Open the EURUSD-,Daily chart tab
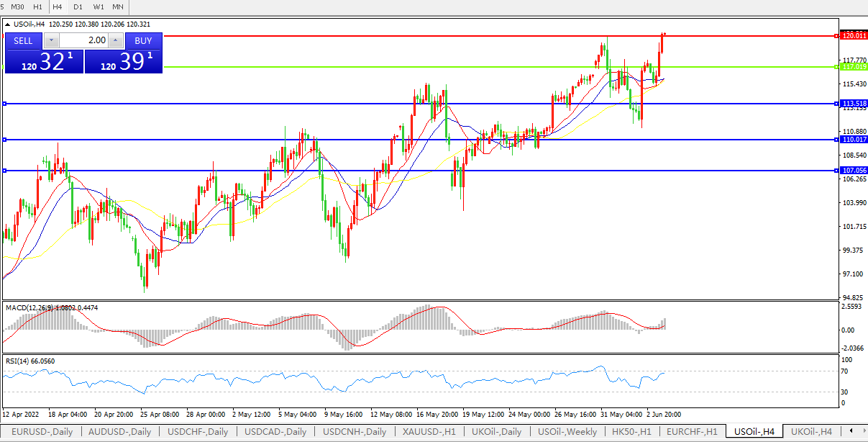The width and height of the screenshot is (868, 442). 42,432
